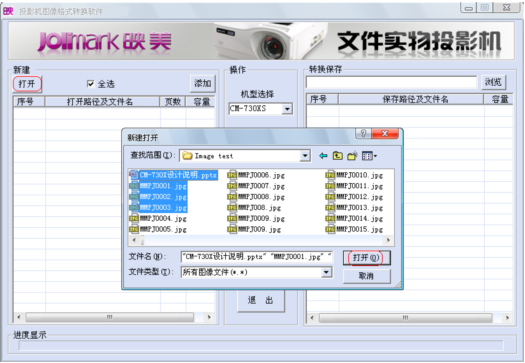Image resolution: width=525 pixels, height=363 pixels.
Task: Click the 退出 button
Action: pos(261,300)
